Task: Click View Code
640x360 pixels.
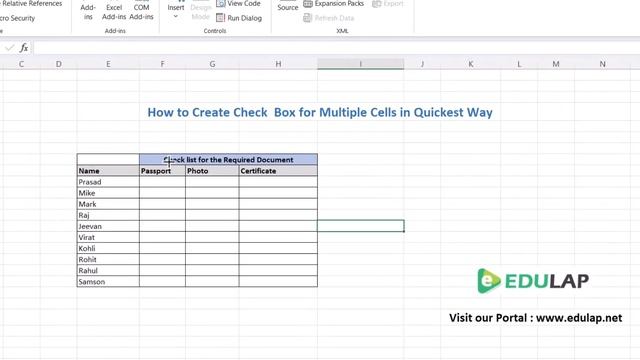Action: point(239,4)
